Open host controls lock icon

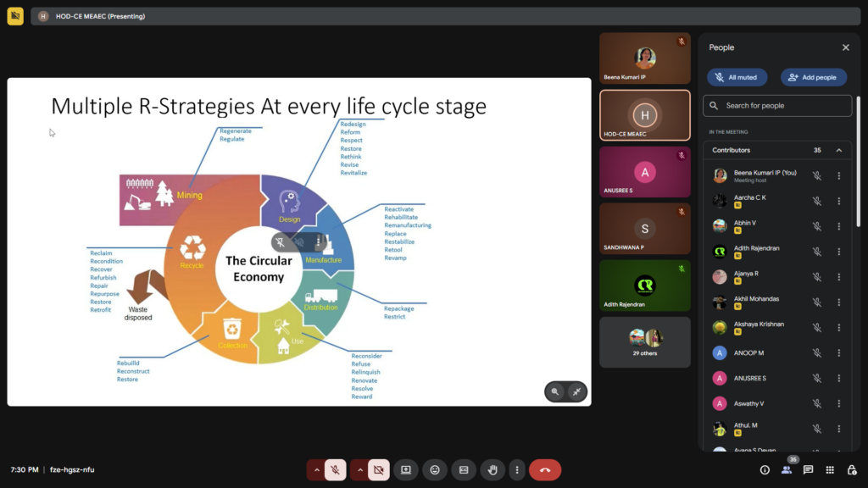coord(852,469)
